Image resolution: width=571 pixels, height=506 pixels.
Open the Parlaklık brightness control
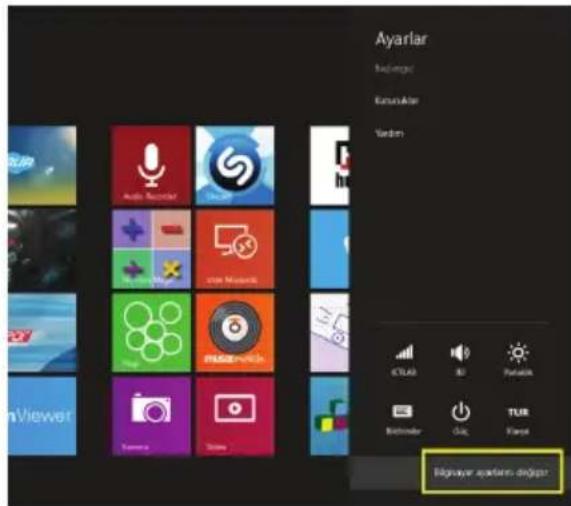518,359
